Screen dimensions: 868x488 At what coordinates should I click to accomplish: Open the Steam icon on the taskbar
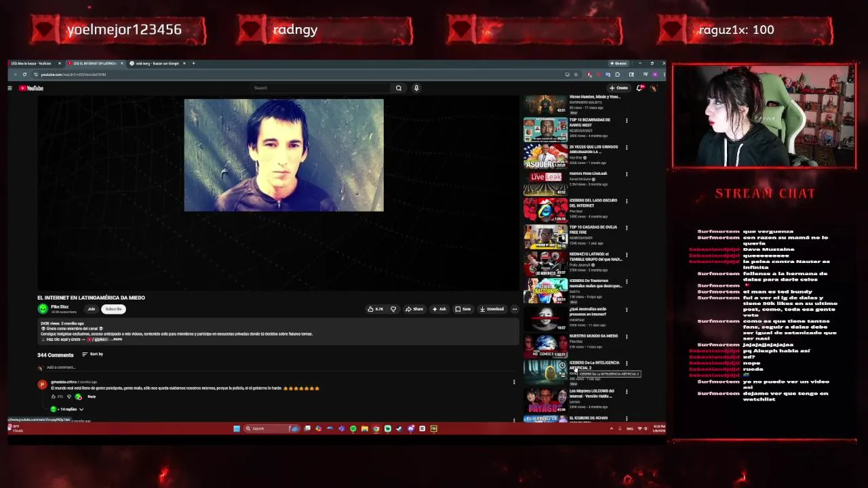(399, 428)
